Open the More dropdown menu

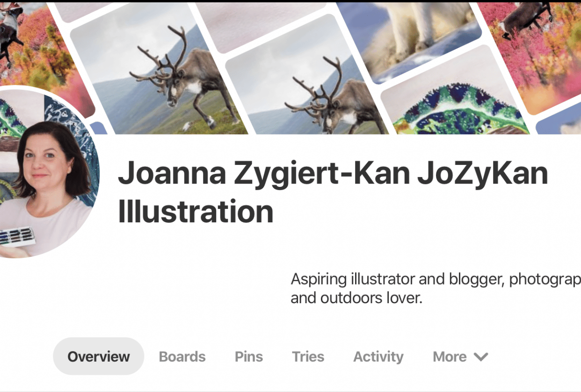tap(460, 356)
